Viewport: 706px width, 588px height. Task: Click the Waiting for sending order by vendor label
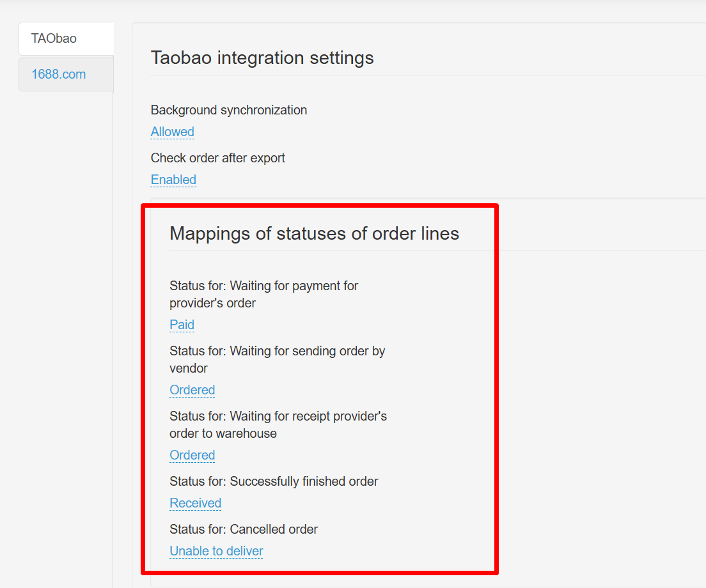pos(277,359)
